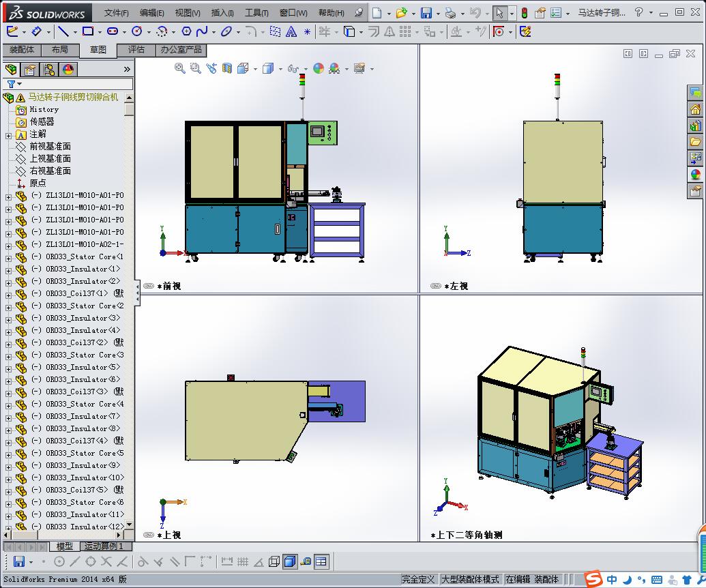Select the 模型 bottom tab
Screen dimensions: 706x588
(64, 546)
